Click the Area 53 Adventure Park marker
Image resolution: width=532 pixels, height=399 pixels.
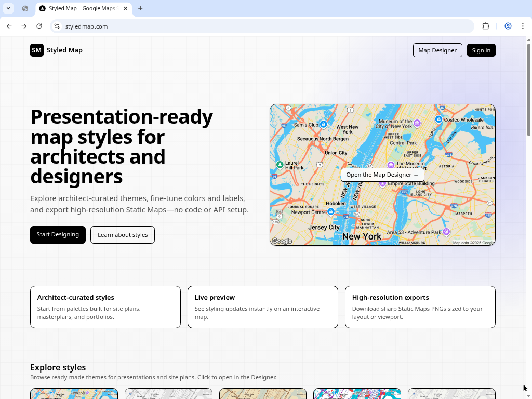point(446,232)
